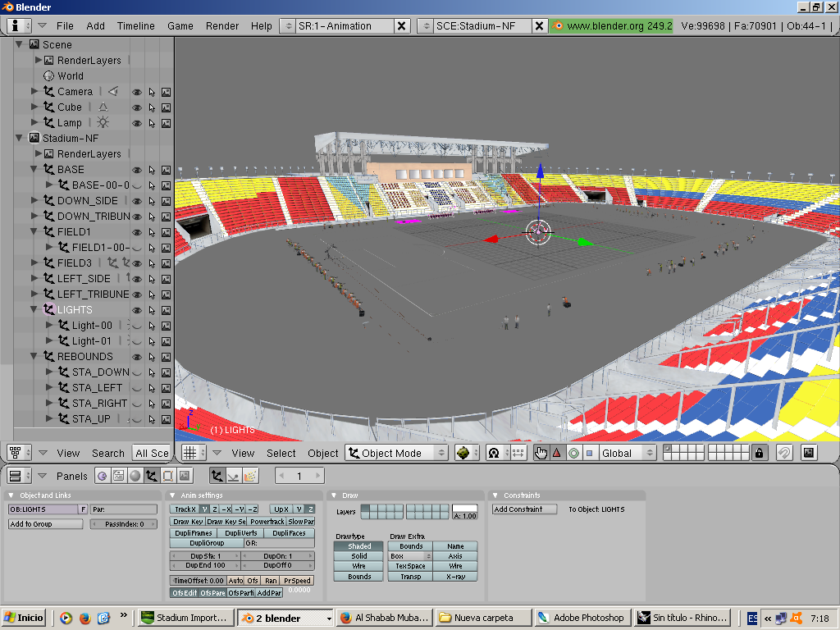840x630 pixels.
Task: Click the Add Constraint button
Action: (524, 509)
